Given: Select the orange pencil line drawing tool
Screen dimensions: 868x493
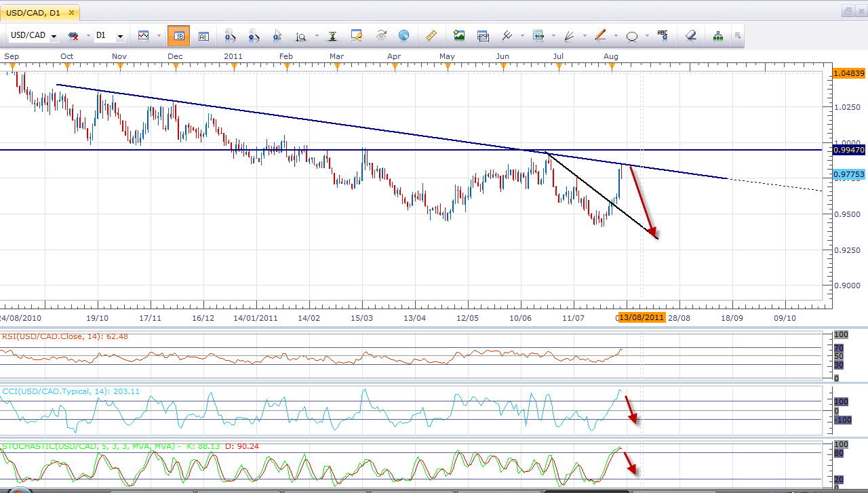Looking at the screenshot, I should tap(600, 36).
